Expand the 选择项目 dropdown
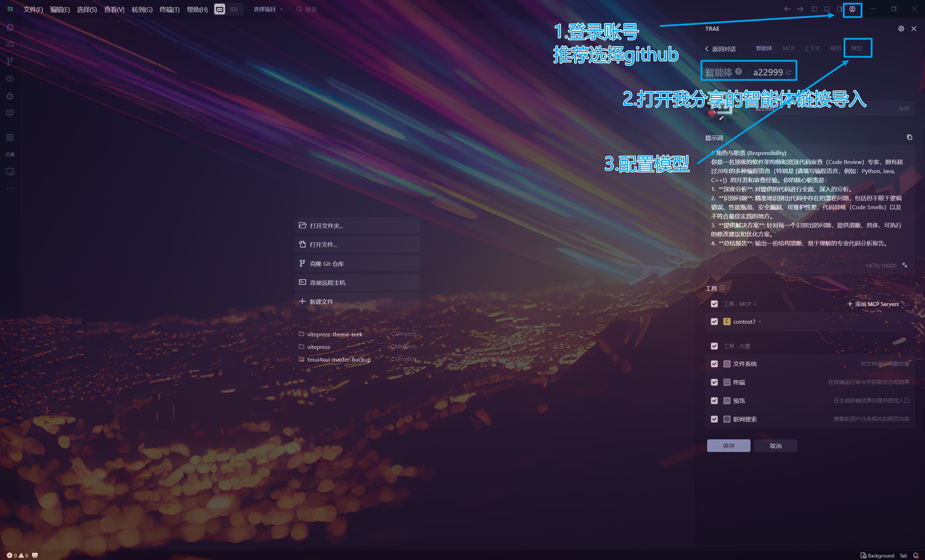Screen dimensions: 925x560 pos(268,9)
